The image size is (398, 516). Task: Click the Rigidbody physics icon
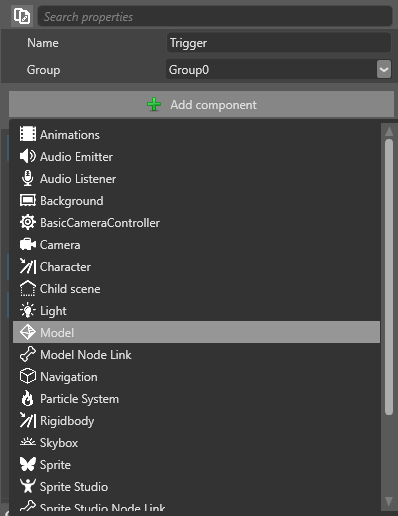pos(28,421)
